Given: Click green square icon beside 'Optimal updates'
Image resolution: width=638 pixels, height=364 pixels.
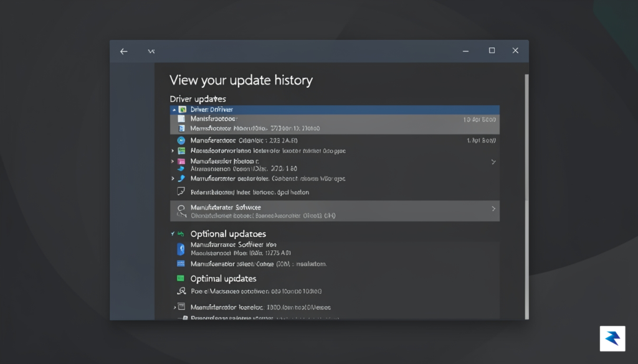Looking at the screenshot, I should [180, 278].
